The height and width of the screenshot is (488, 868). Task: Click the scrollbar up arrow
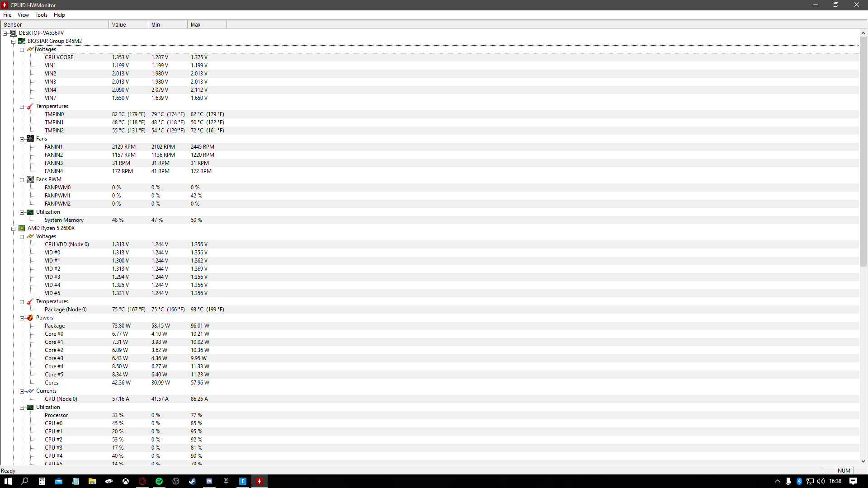(x=863, y=33)
